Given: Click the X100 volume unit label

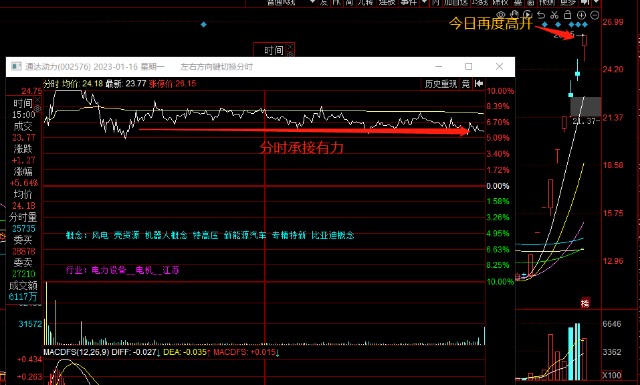Looking at the screenshot, I should click(x=612, y=375).
